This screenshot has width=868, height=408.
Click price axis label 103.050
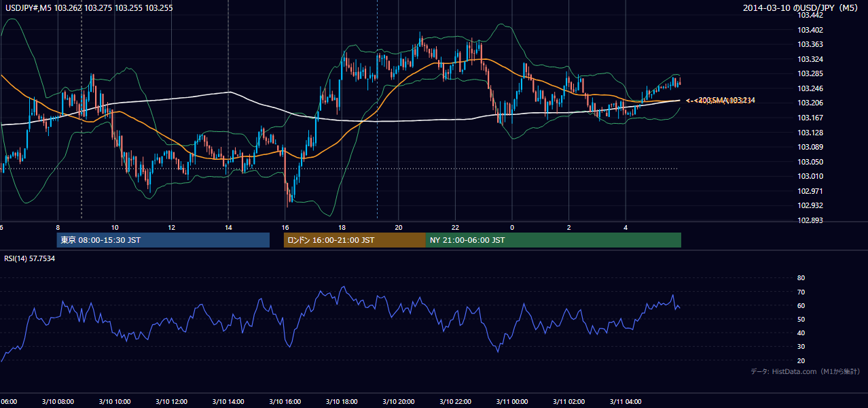click(810, 162)
